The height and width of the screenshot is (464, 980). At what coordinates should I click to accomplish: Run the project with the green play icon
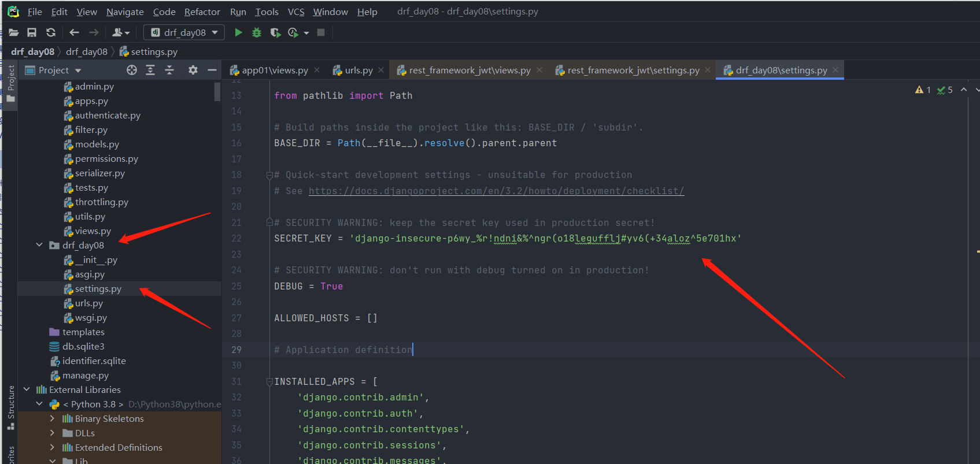(238, 32)
